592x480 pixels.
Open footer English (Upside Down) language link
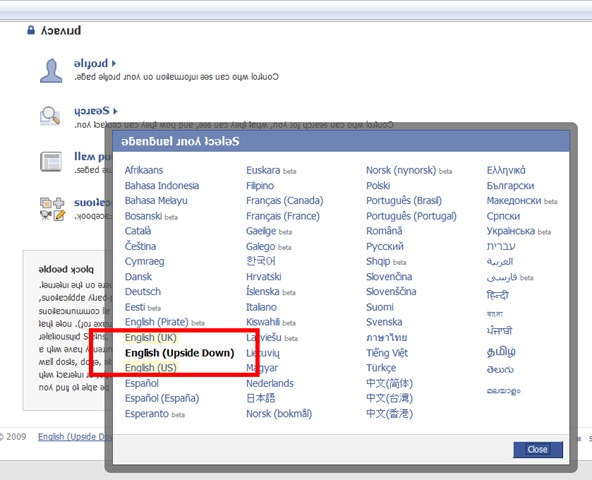[75, 437]
